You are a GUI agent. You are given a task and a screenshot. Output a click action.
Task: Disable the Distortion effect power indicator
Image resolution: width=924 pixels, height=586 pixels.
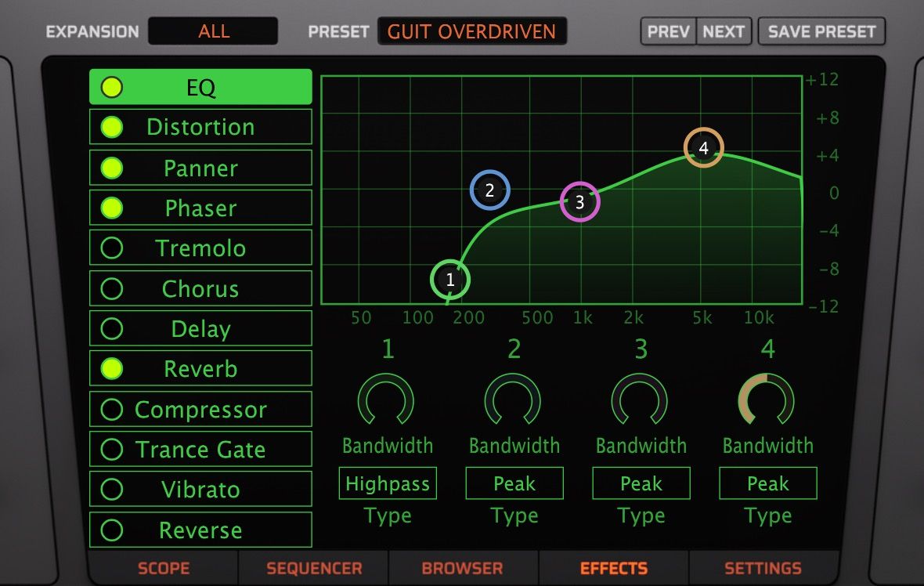[x=113, y=127]
